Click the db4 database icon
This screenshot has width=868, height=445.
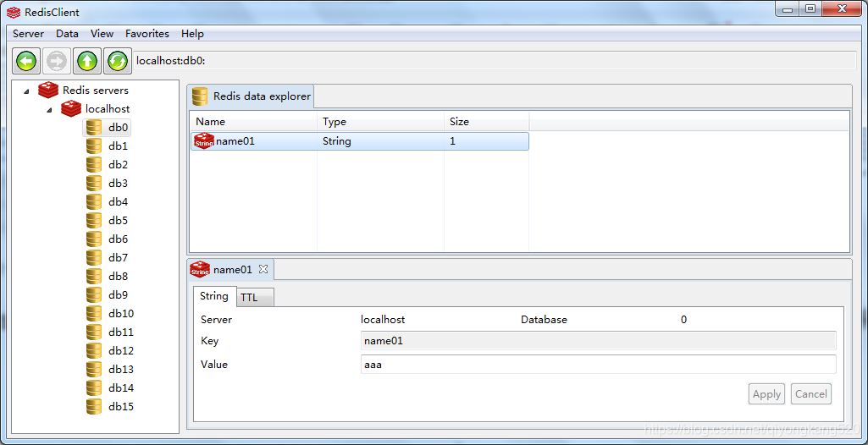pyautogui.click(x=94, y=201)
